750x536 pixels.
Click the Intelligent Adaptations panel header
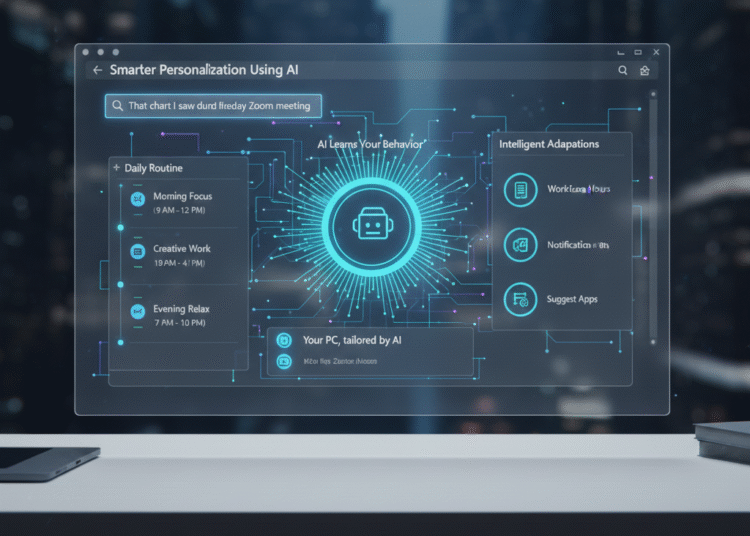549,144
